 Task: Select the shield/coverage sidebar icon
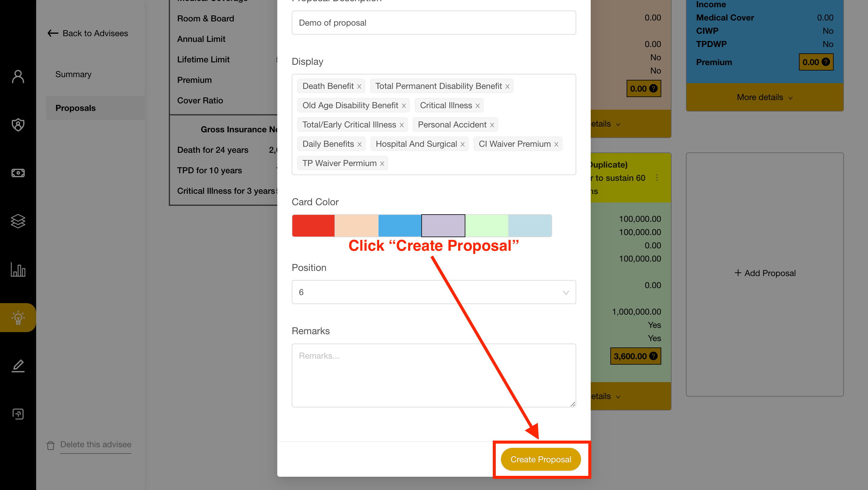pos(18,124)
